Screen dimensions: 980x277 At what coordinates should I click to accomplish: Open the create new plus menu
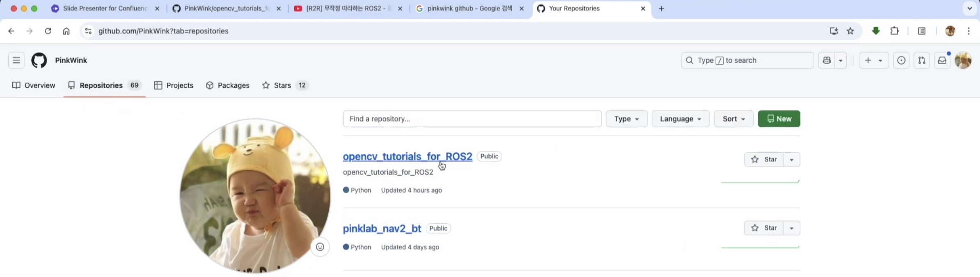pos(874,60)
